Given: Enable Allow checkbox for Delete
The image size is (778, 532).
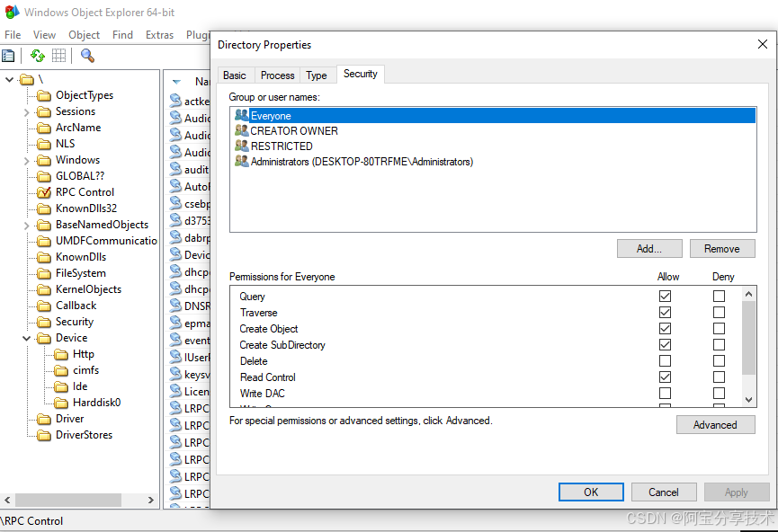Looking at the screenshot, I should click(x=665, y=360).
